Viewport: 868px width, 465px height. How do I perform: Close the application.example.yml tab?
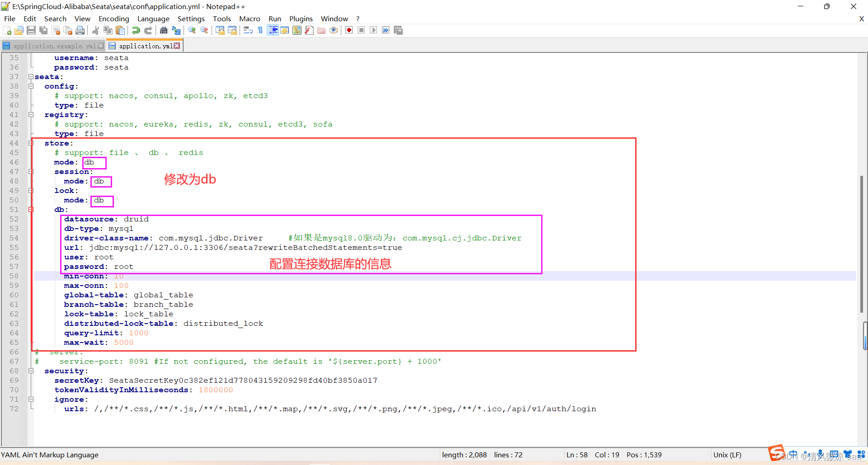(101, 46)
